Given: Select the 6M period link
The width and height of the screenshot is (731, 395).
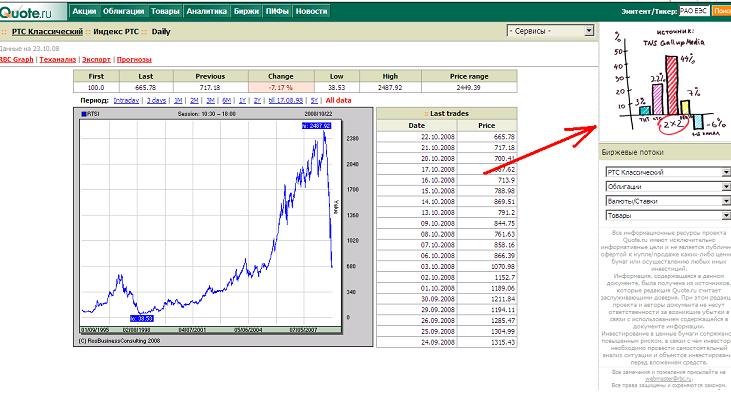Looking at the screenshot, I should (x=227, y=100).
